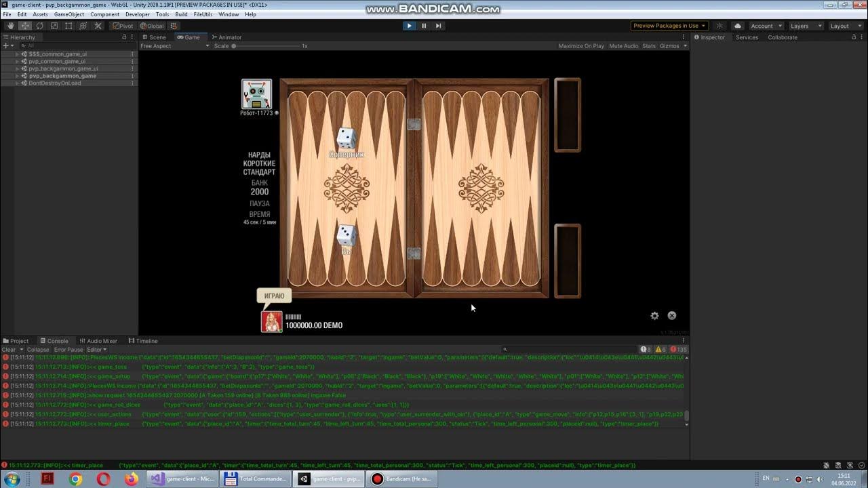Open the Gizmos dropdown arrow
868x488 pixels.
[686, 46]
